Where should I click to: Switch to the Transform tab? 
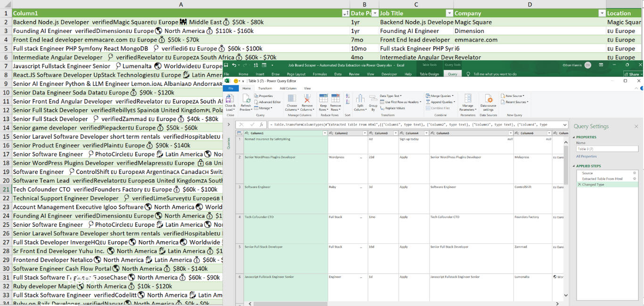point(264,88)
